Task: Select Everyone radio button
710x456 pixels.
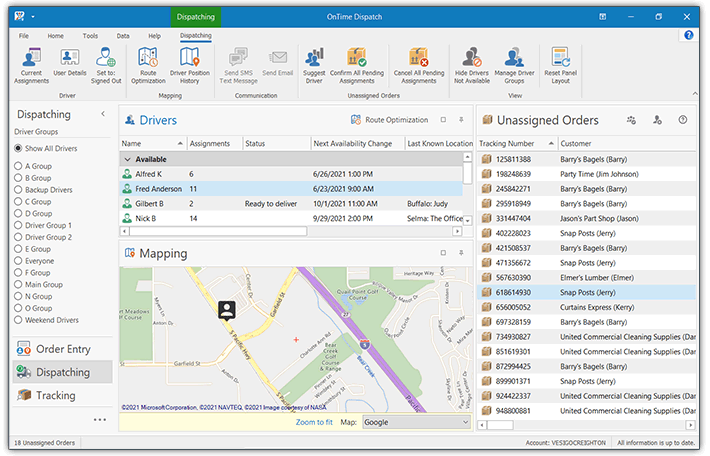Action: click(x=18, y=260)
